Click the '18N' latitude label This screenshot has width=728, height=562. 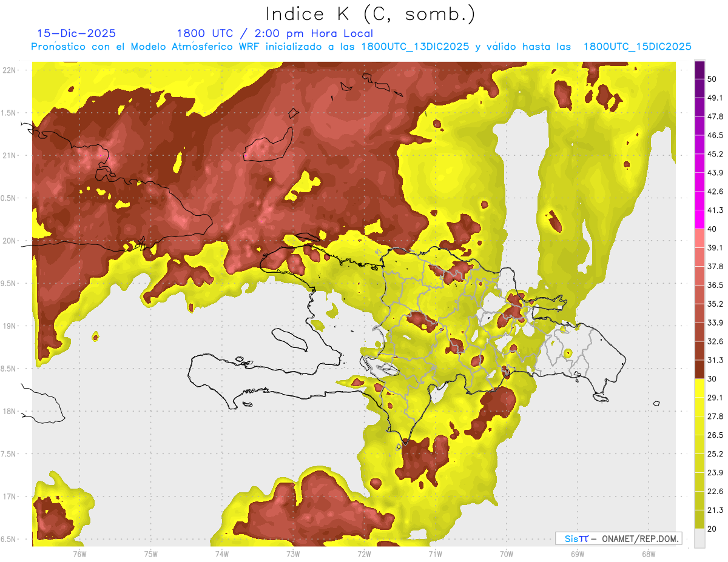[x=10, y=411]
